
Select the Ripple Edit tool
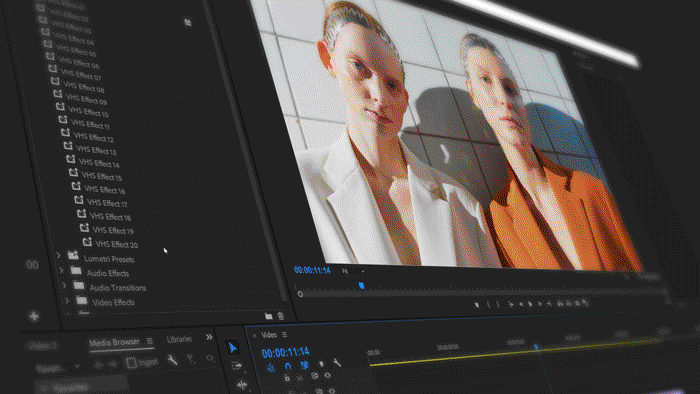click(242, 385)
